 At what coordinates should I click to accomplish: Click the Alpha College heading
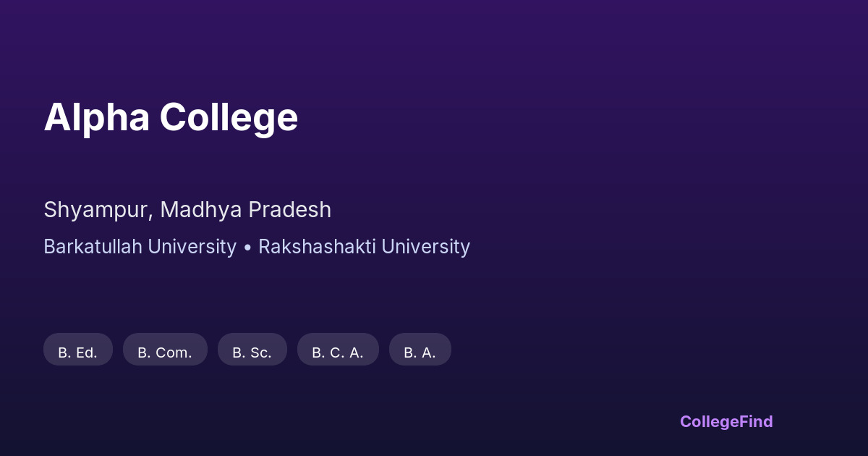(171, 117)
